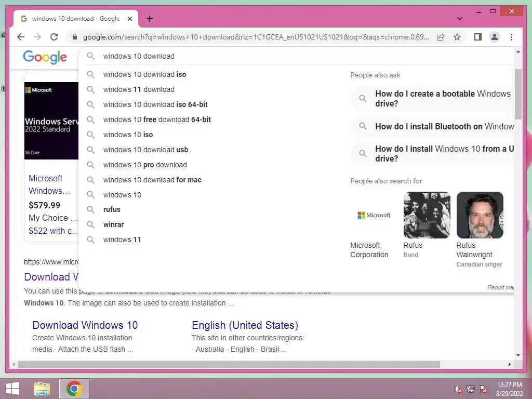Click the browser forward arrow
532x399 pixels.
point(37,37)
